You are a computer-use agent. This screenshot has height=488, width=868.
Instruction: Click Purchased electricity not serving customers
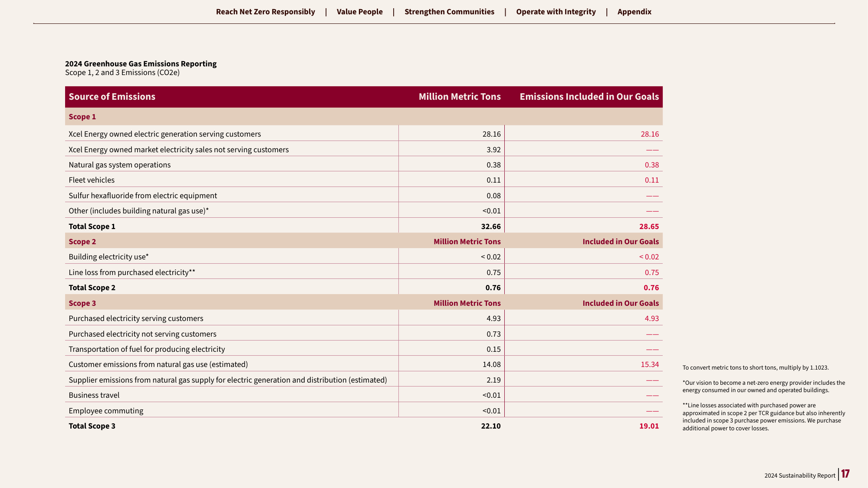(x=142, y=334)
